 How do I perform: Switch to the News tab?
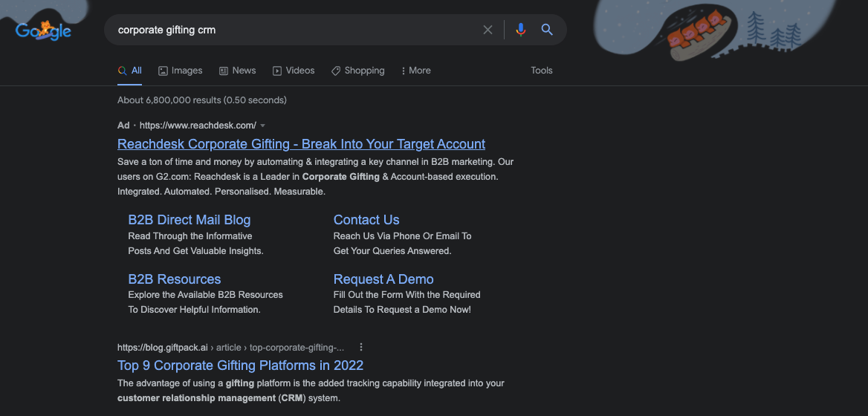(x=237, y=71)
